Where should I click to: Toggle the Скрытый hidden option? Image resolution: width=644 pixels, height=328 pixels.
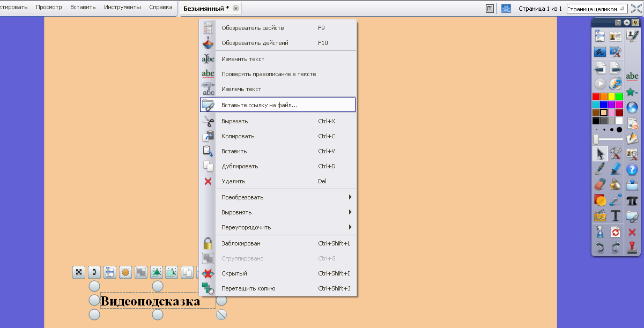point(234,273)
